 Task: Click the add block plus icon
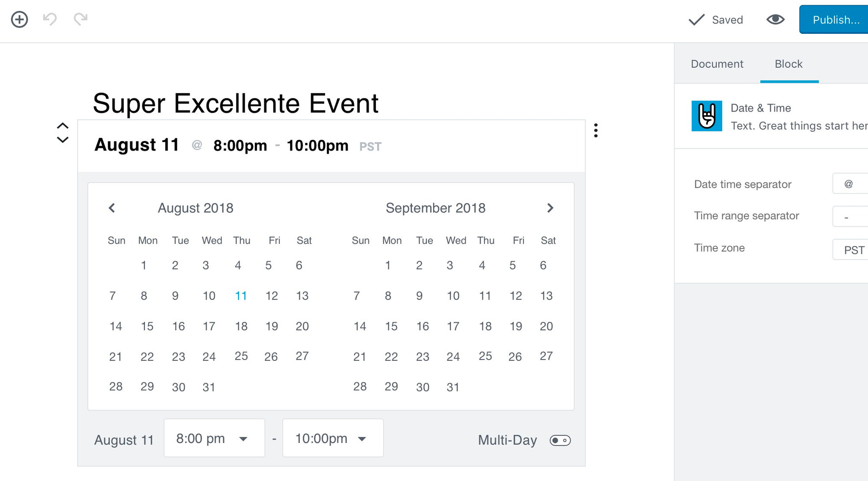pyautogui.click(x=19, y=20)
